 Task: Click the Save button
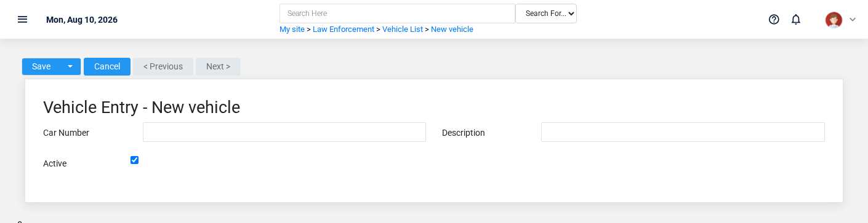pos(41,66)
